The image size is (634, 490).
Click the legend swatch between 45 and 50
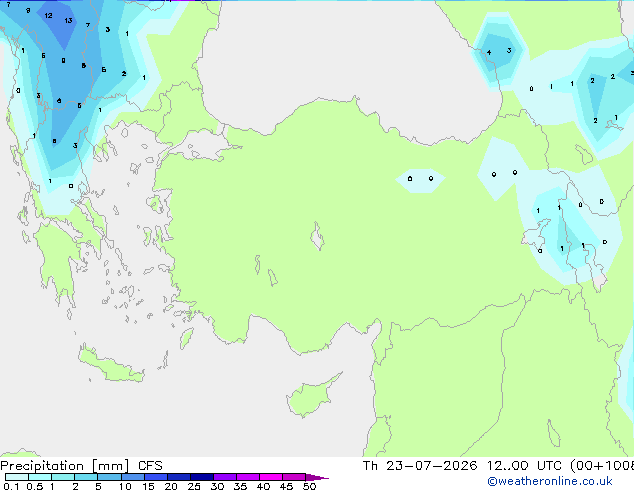pyautogui.click(x=294, y=477)
